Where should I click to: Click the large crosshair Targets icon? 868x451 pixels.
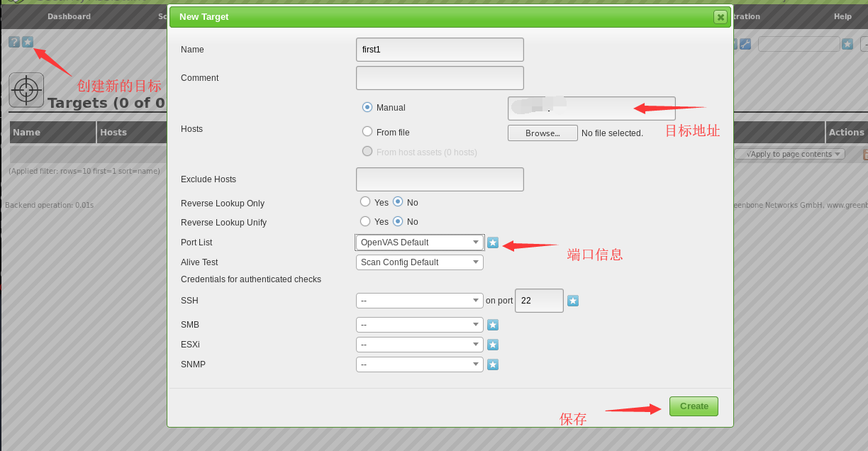(26, 90)
